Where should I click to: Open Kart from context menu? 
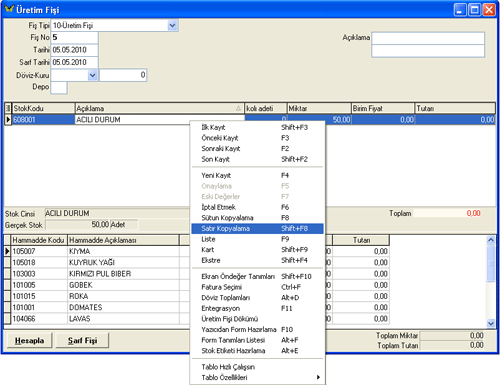257,250
